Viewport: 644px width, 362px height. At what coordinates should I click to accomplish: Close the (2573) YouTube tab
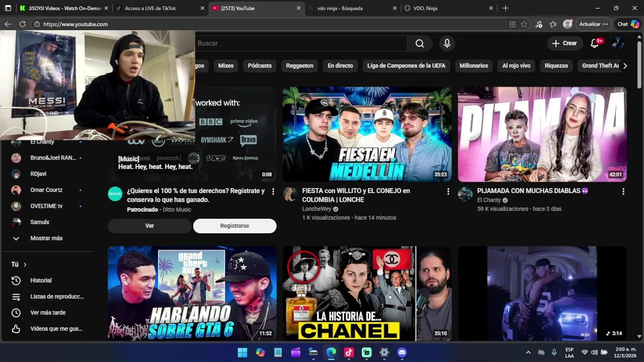[298, 8]
